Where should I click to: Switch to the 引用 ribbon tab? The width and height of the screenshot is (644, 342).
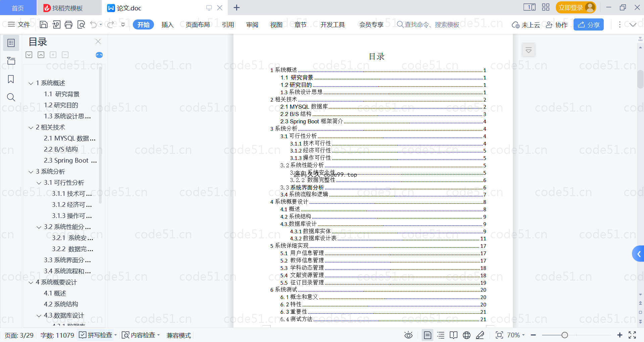point(228,24)
